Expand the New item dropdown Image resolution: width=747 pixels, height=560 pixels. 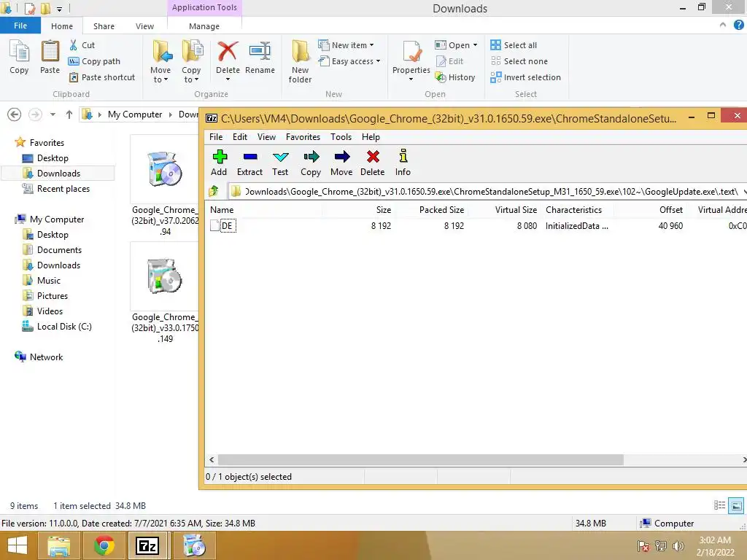click(x=371, y=45)
